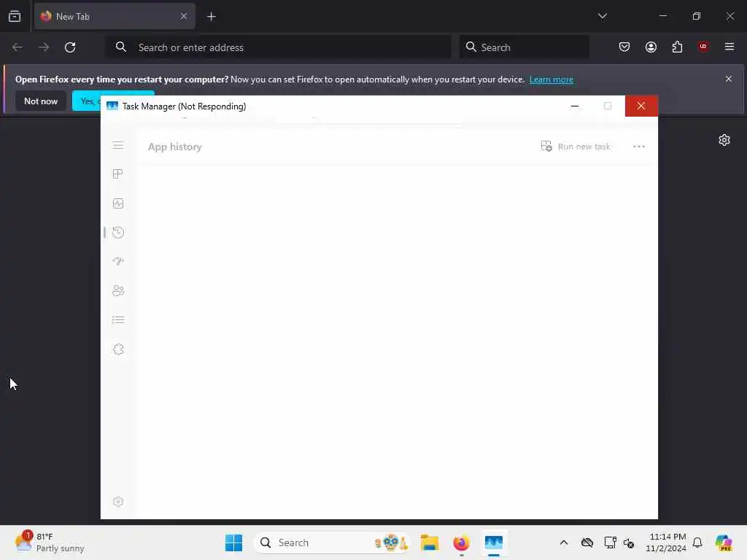Click Firefox back arrow button
The image size is (747, 560).
click(x=18, y=47)
